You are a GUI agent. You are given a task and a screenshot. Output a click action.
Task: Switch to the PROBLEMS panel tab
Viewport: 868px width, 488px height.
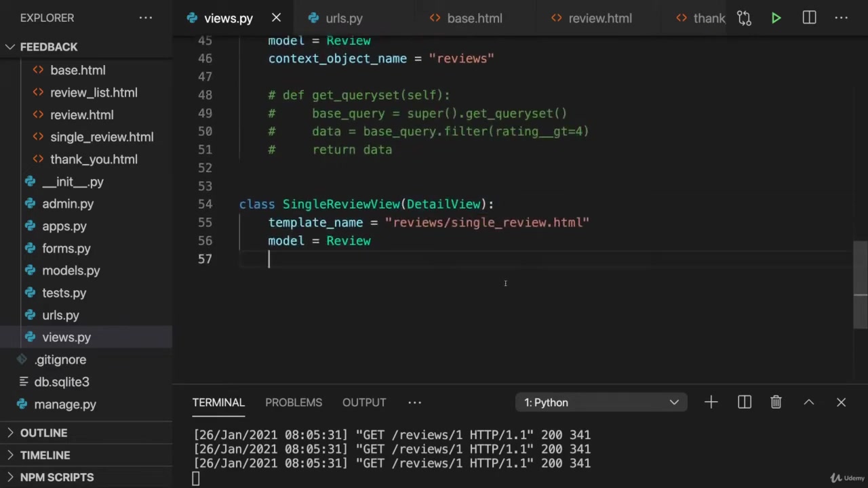tap(293, 403)
